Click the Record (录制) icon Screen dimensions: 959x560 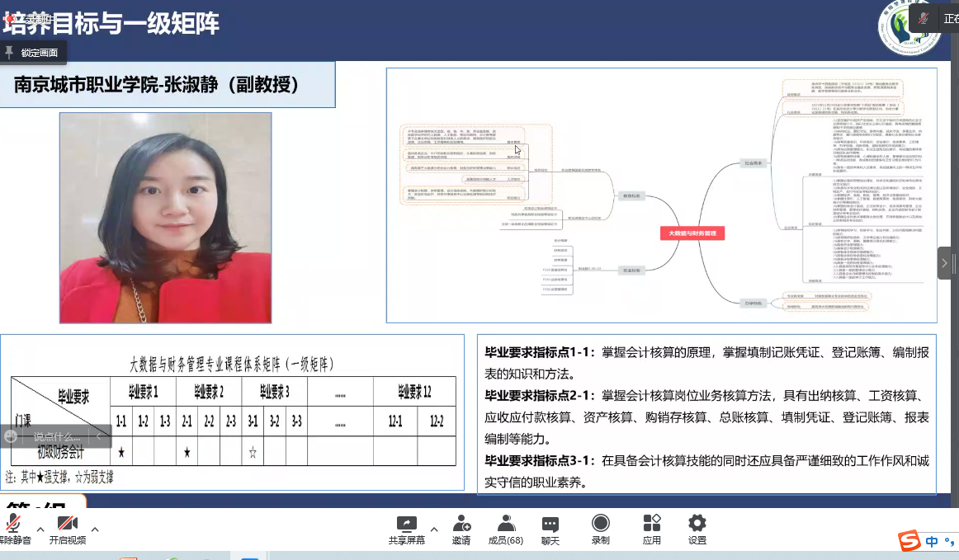[601, 528]
